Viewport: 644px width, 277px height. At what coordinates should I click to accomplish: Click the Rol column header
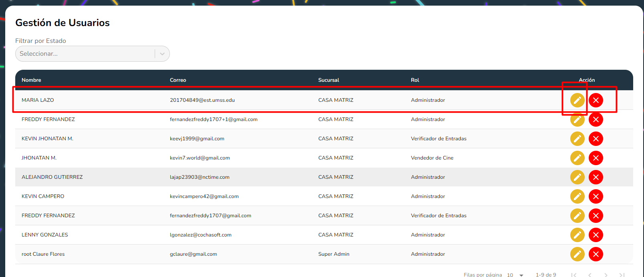[415, 80]
